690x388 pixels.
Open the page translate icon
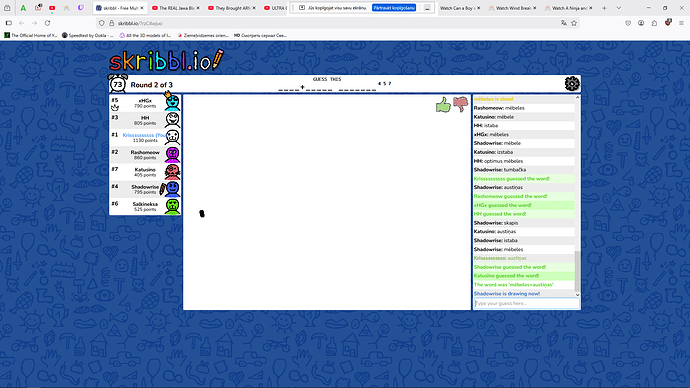pos(564,23)
